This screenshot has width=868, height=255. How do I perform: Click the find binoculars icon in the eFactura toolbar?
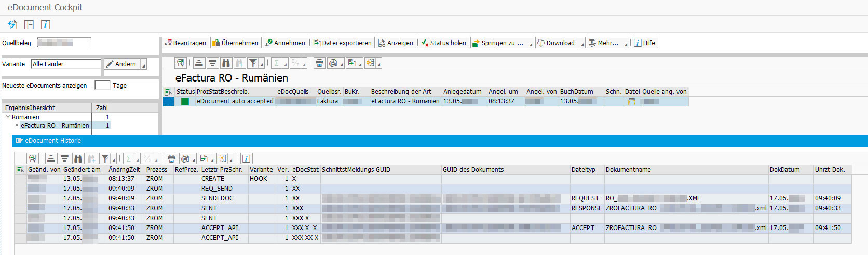[226, 63]
